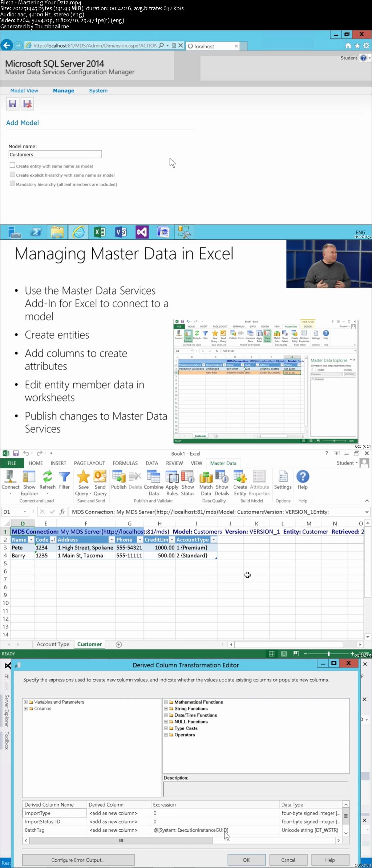Viewport: 372px width, 868px height.
Task: Check Create entity with same name as model
Action: click(12, 165)
